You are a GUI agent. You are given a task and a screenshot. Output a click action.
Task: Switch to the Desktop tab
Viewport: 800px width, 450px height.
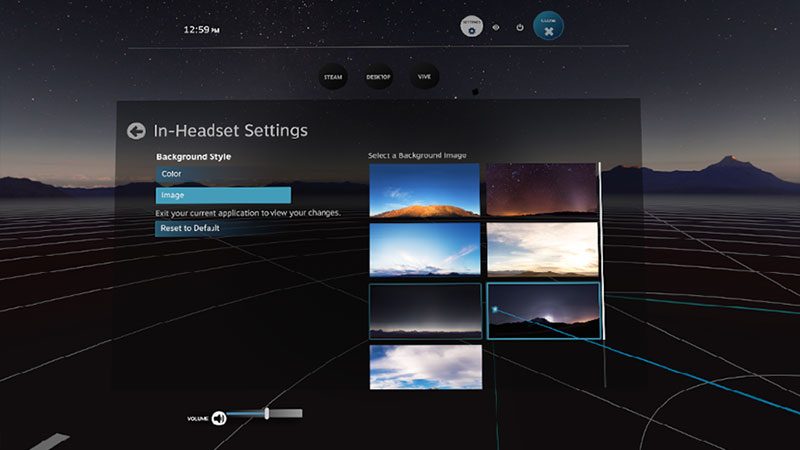pos(378,77)
